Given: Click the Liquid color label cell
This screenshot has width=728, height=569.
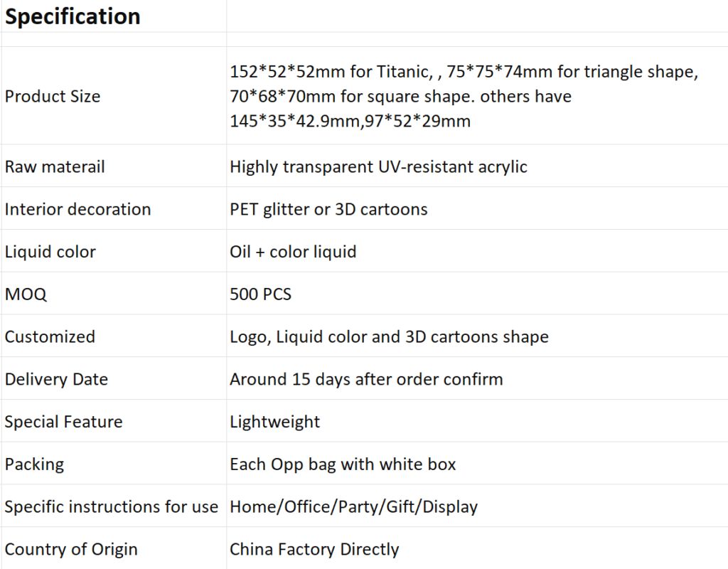Looking at the screenshot, I should coord(114,251).
